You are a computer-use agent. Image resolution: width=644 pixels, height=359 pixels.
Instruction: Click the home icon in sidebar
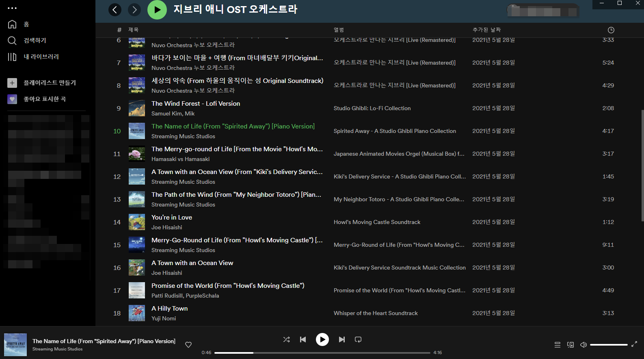(12, 24)
